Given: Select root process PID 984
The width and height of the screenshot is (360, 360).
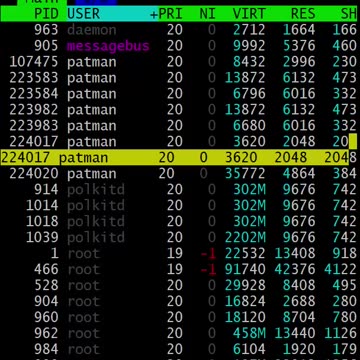Looking at the screenshot, I should click(180, 349).
